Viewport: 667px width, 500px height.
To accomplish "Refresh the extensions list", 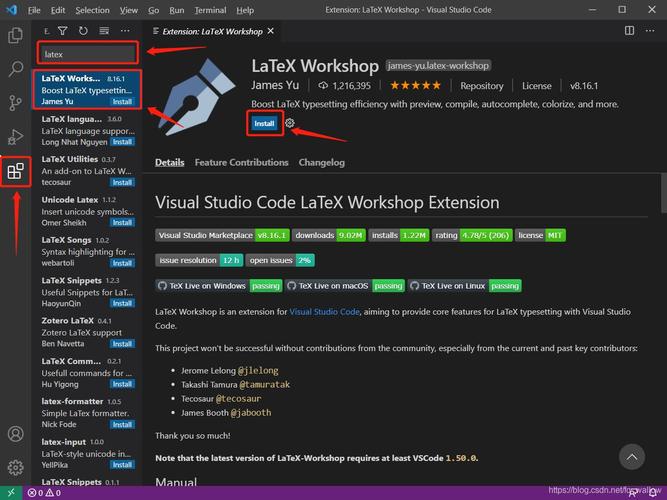I will 81,32.
